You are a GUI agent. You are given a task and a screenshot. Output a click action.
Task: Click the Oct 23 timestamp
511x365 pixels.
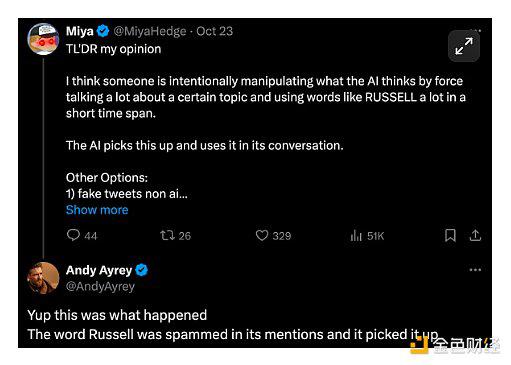tap(214, 31)
